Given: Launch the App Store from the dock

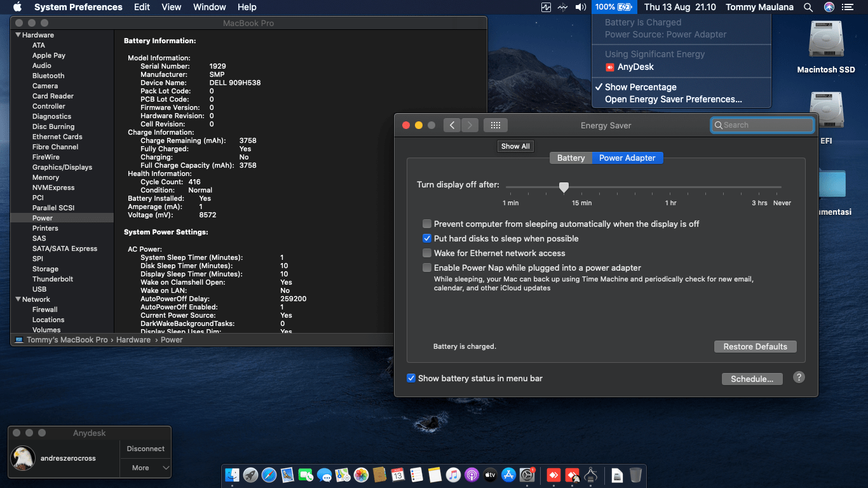Looking at the screenshot, I should click(508, 475).
